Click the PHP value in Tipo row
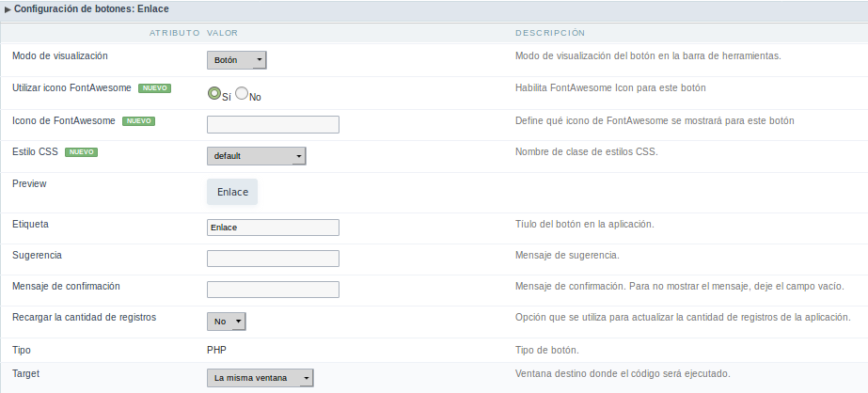 point(216,351)
